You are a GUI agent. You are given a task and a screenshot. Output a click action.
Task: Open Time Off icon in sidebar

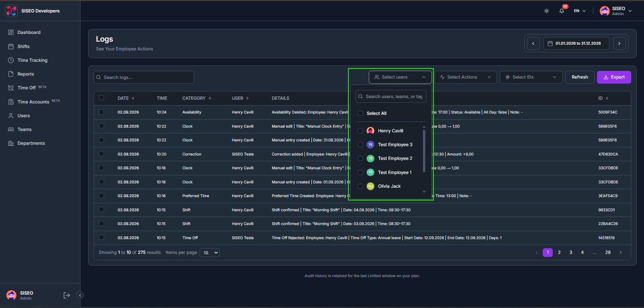(x=11, y=88)
